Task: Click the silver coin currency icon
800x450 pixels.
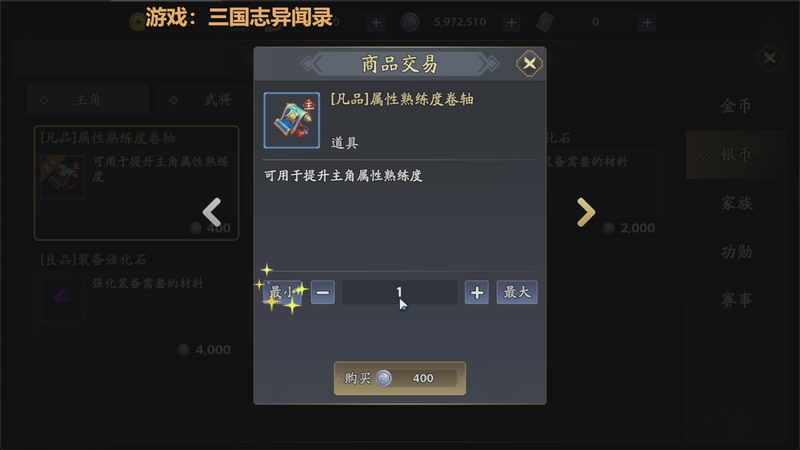Action: (x=410, y=22)
